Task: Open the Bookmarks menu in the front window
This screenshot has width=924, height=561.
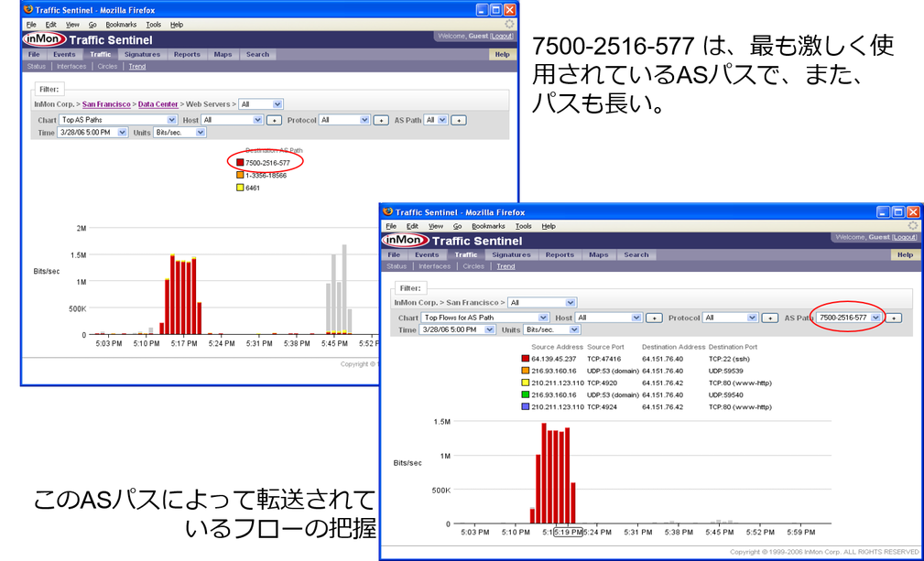Action: point(487,226)
